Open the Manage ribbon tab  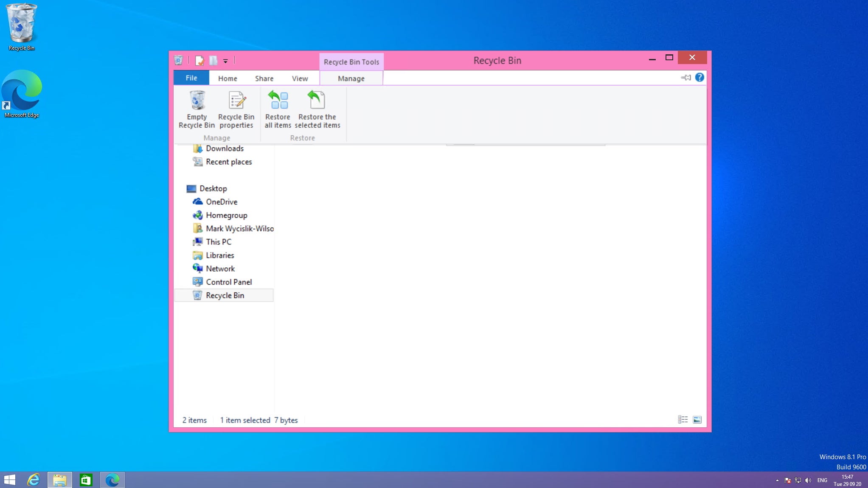[351, 78]
